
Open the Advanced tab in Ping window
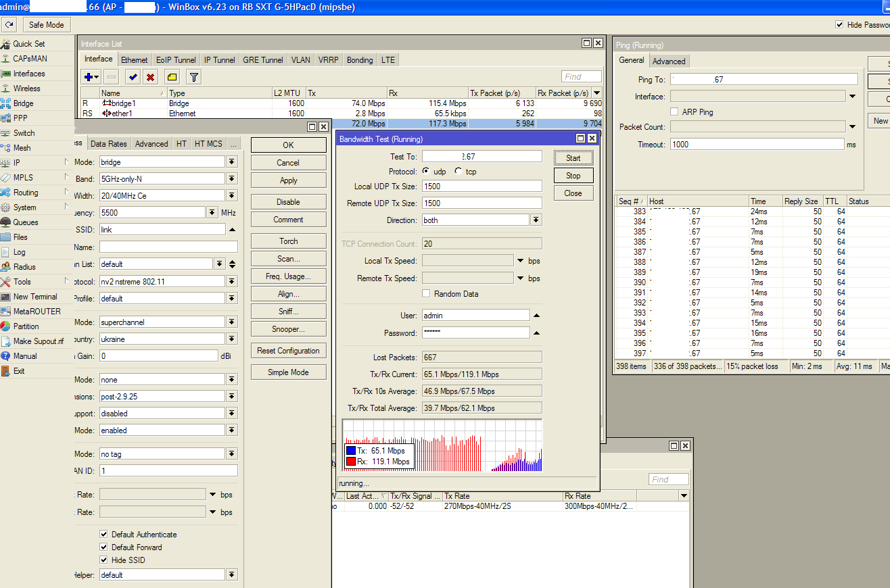point(669,62)
